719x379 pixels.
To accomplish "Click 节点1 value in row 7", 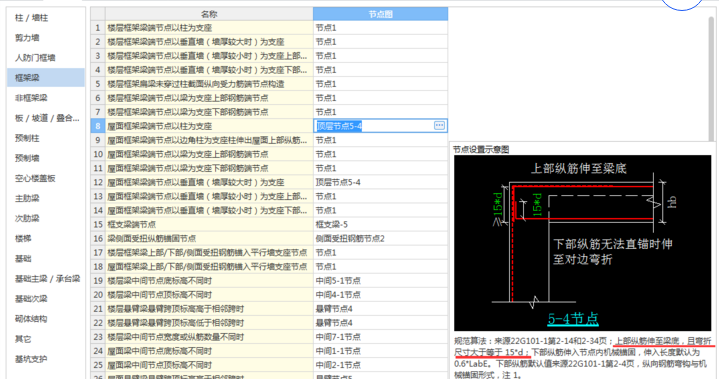I will pyautogui.click(x=381, y=112).
